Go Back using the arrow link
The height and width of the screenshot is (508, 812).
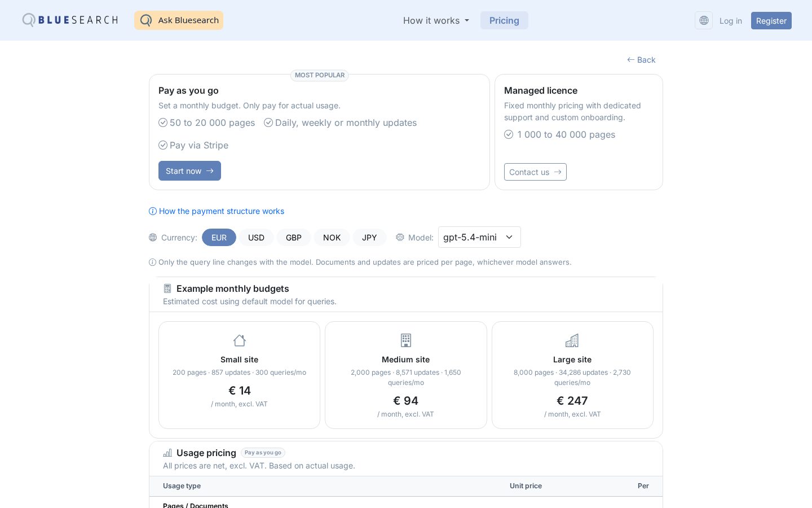(x=641, y=60)
